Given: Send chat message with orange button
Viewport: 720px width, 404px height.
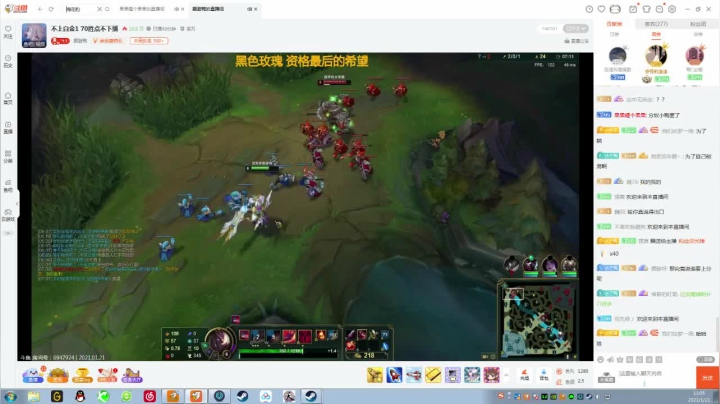Looking at the screenshot, I should point(707,377).
